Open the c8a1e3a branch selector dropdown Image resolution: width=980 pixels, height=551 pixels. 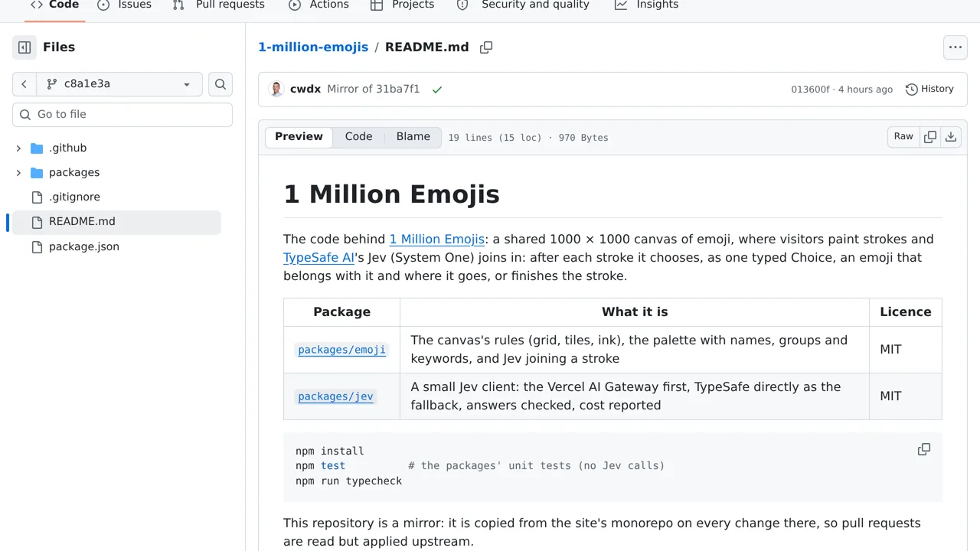point(119,84)
